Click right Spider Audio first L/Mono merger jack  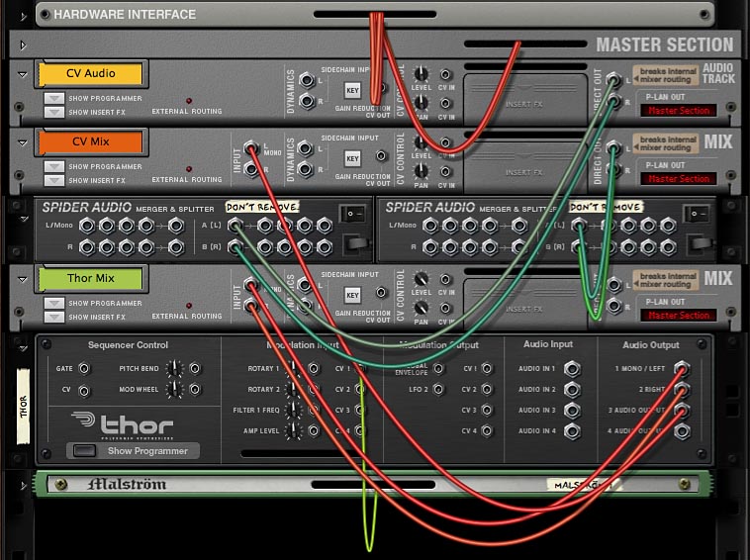pos(430,225)
